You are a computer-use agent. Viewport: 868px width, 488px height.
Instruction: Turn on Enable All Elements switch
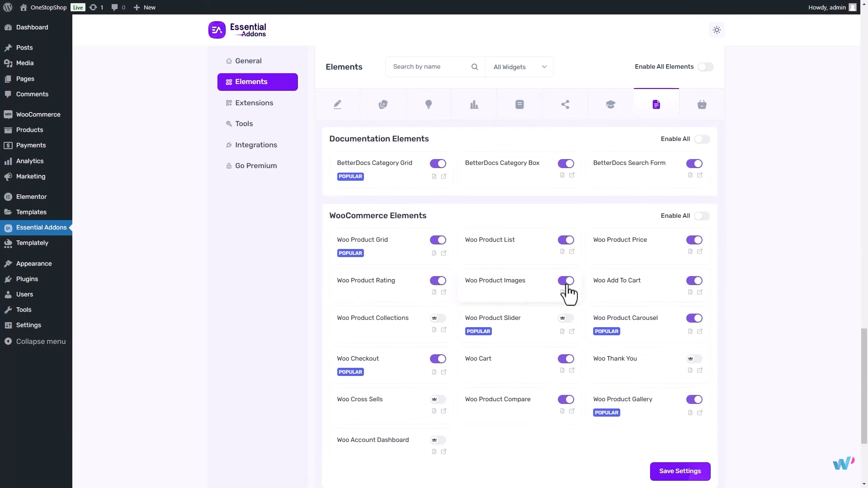click(705, 66)
